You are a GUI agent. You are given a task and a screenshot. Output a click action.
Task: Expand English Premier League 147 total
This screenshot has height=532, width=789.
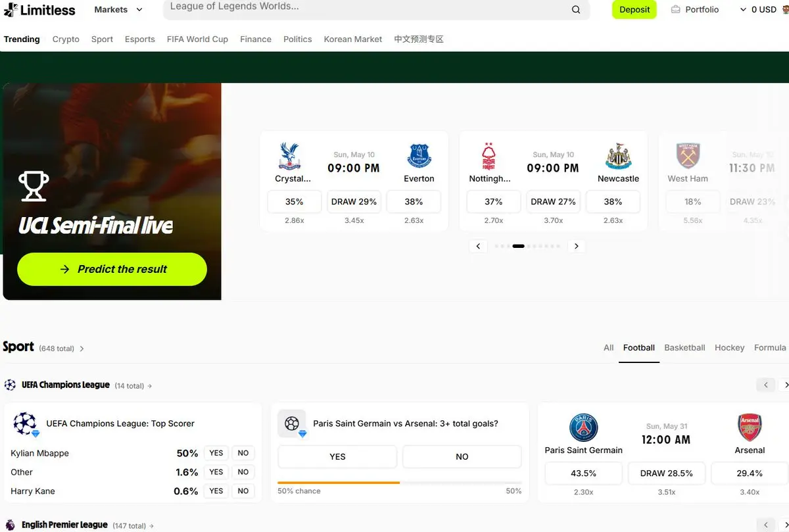click(87, 525)
